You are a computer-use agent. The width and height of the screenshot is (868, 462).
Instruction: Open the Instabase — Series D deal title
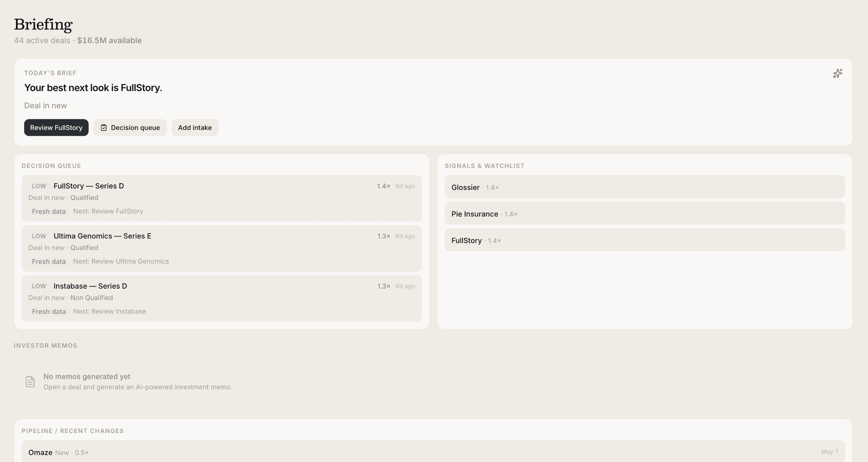pyautogui.click(x=90, y=286)
